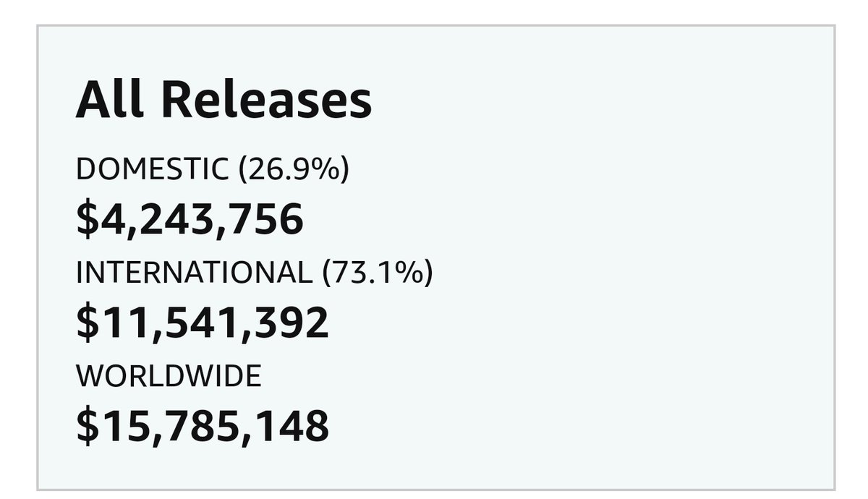The width and height of the screenshot is (868, 499).
Task: Click the word All in heading
Action: (x=111, y=99)
